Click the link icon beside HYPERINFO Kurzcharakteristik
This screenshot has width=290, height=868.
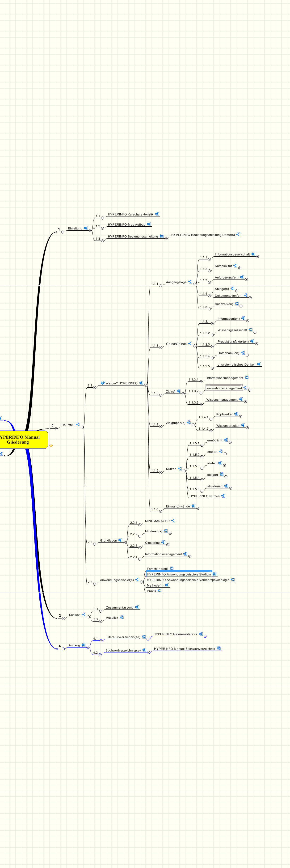click(x=157, y=214)
